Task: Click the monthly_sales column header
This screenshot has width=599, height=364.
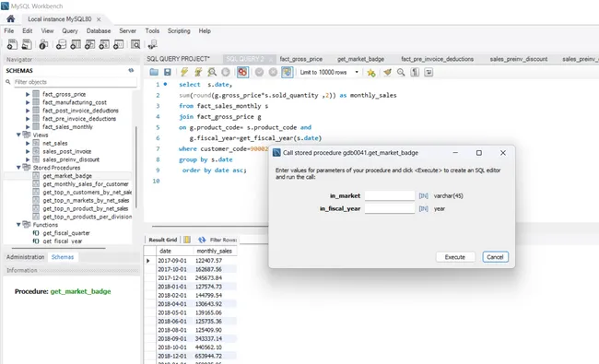Action: 215,251
